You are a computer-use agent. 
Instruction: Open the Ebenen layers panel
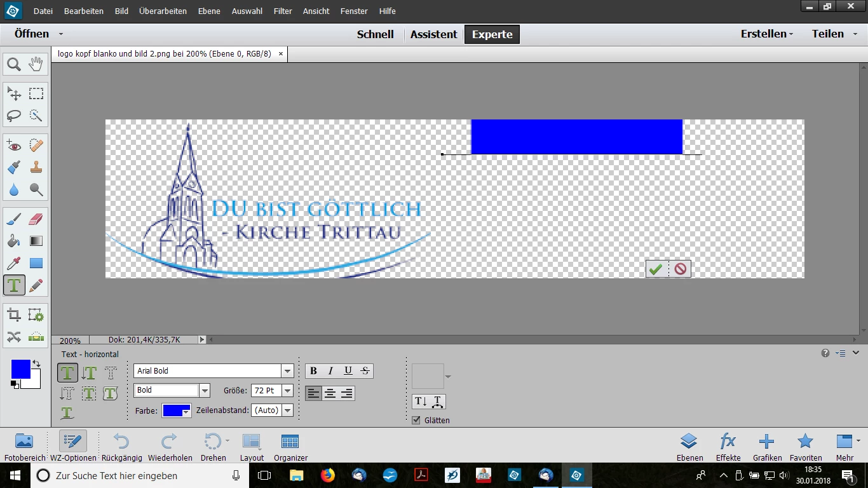pyautogui.click(x=689, y=447)
